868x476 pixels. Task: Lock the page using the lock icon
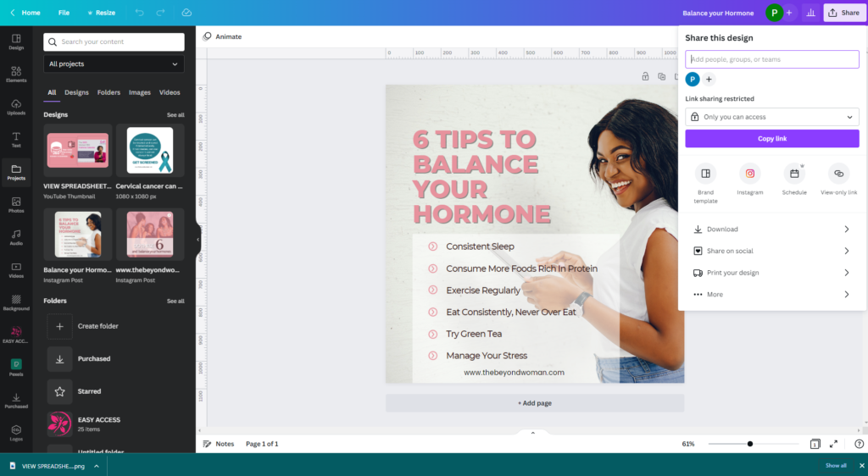tap(645, 76)
